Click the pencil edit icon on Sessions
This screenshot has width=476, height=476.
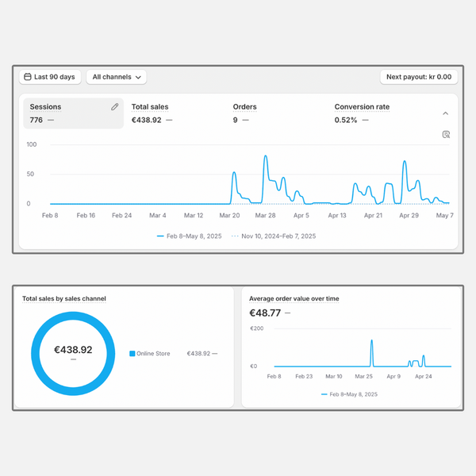(114, 107)
